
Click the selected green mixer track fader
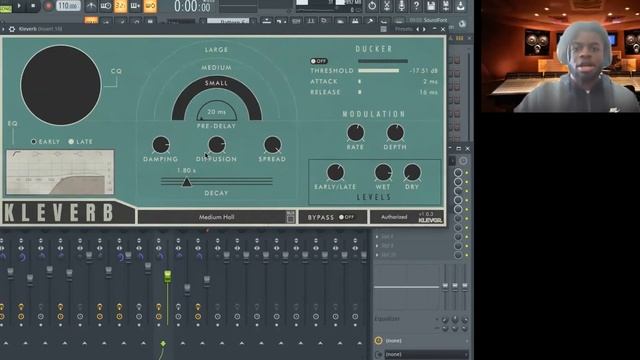pyautogui.click(x=168, y=276)
